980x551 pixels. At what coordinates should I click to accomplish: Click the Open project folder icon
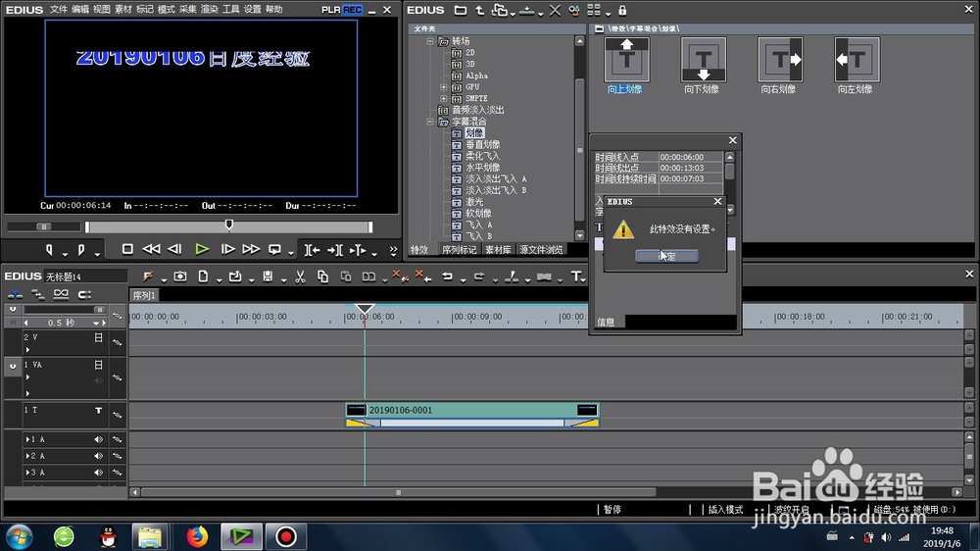click(235, 276)
